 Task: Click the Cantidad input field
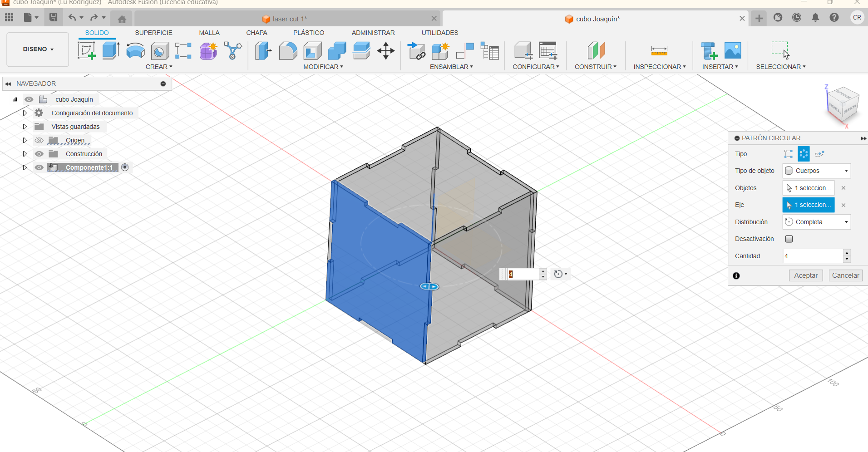812,256
